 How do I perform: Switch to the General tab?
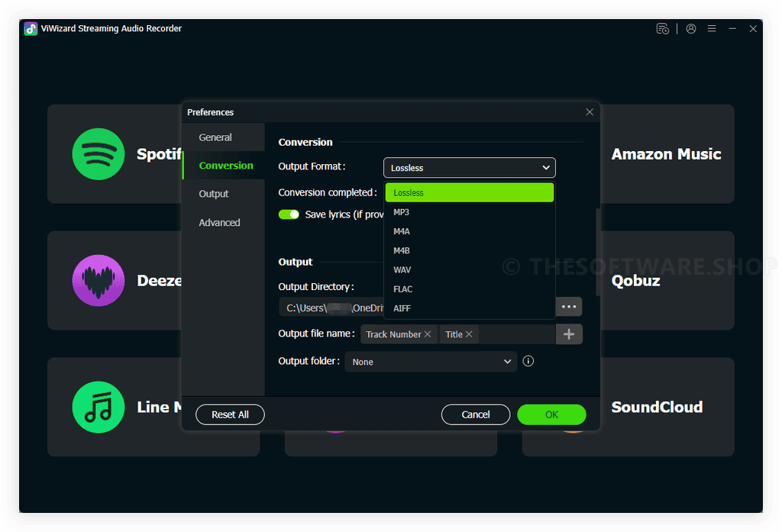(x=224, y=137)
